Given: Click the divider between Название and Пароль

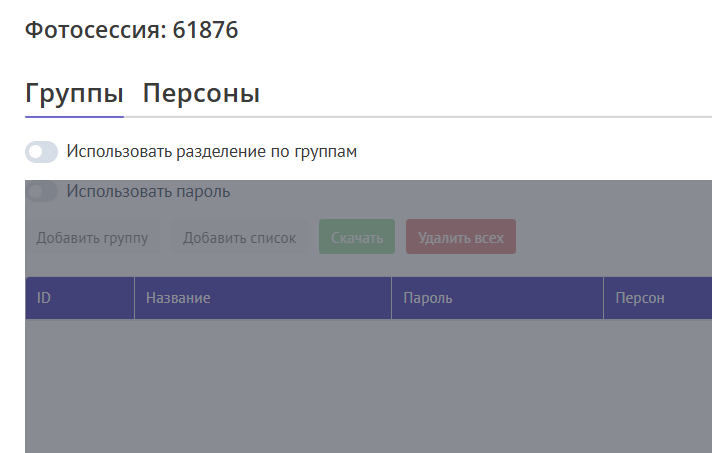Looking at the screenshot, I should pyautogui.click(x=391, y=298).
